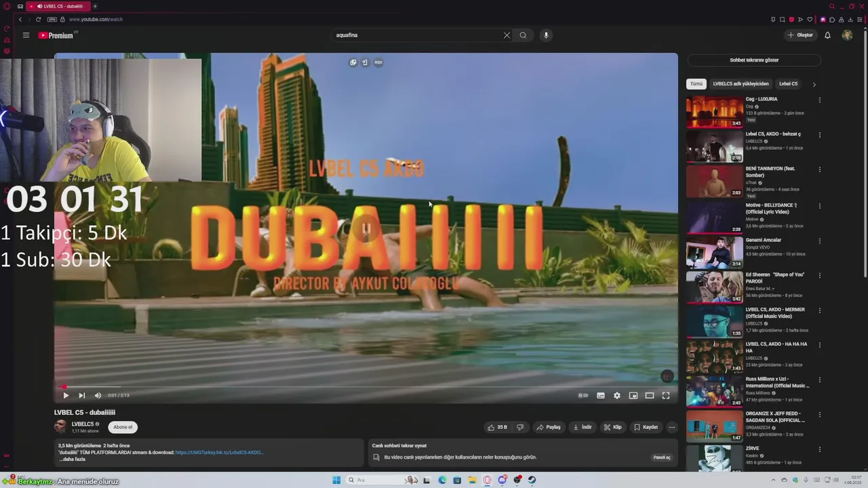The image size is (868, 488).
Task: Open Russ Millions x Uzi - International video
Action: [x=715, y=391]
